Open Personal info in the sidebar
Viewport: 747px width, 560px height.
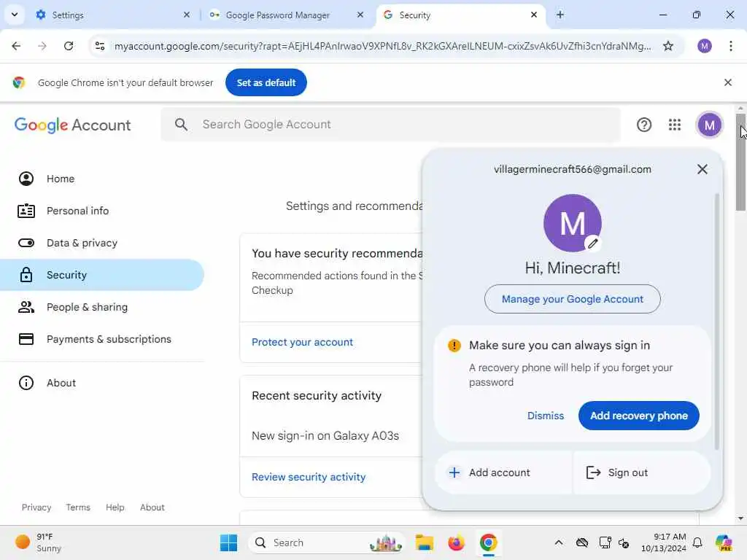pyautogui.click(x=102, y=211)
